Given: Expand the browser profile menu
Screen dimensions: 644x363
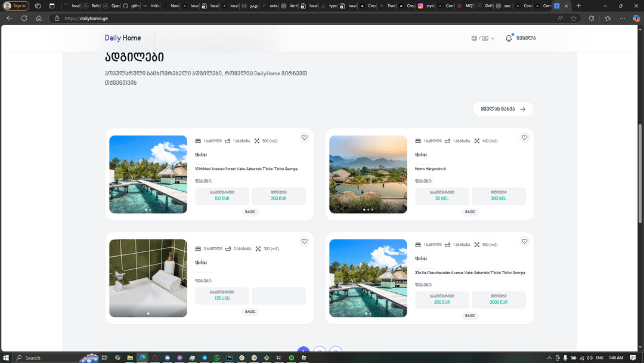Looking at the screenshot, I should [16, 5].
